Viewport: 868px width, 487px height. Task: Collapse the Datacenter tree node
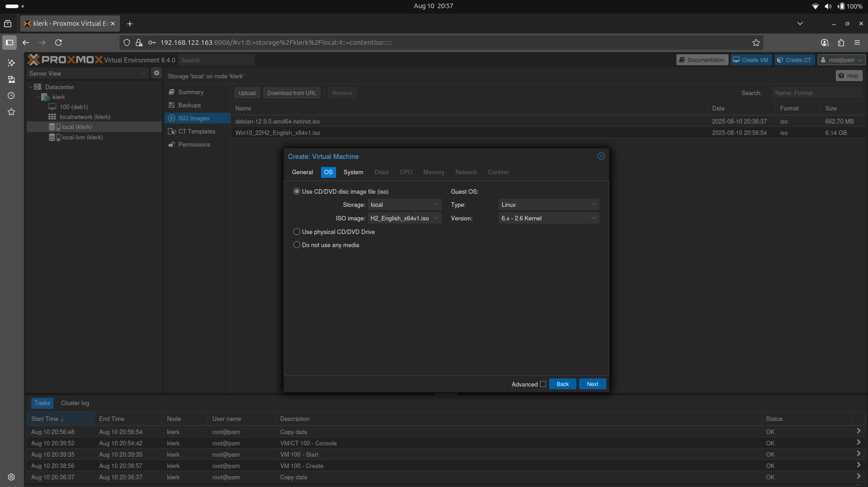31,86
